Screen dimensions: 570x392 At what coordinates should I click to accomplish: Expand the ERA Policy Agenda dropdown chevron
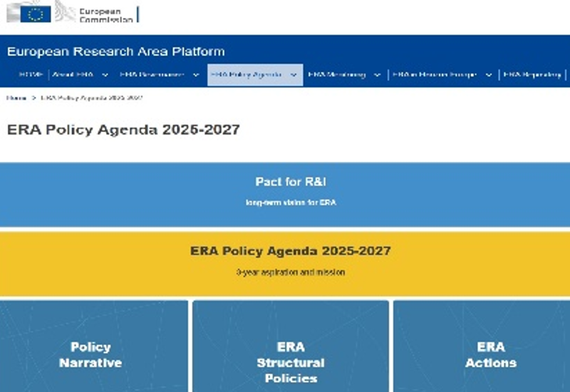point(294,75)
